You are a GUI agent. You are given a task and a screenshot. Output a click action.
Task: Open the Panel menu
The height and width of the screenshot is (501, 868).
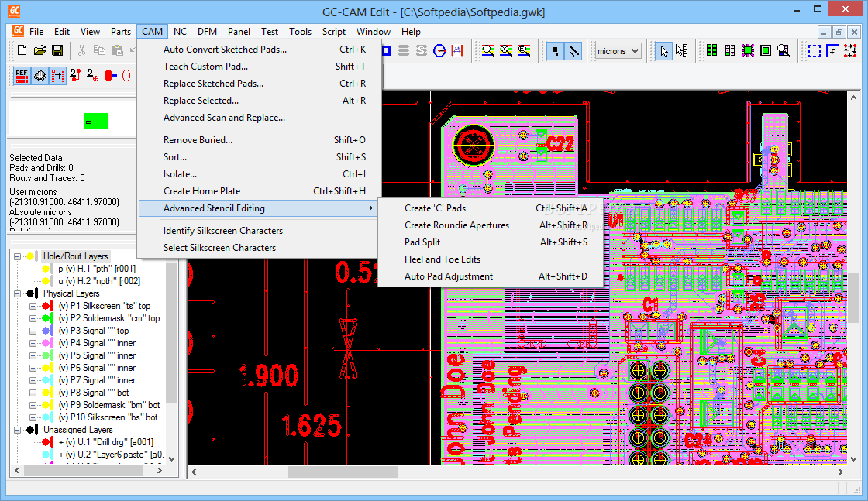239,32
